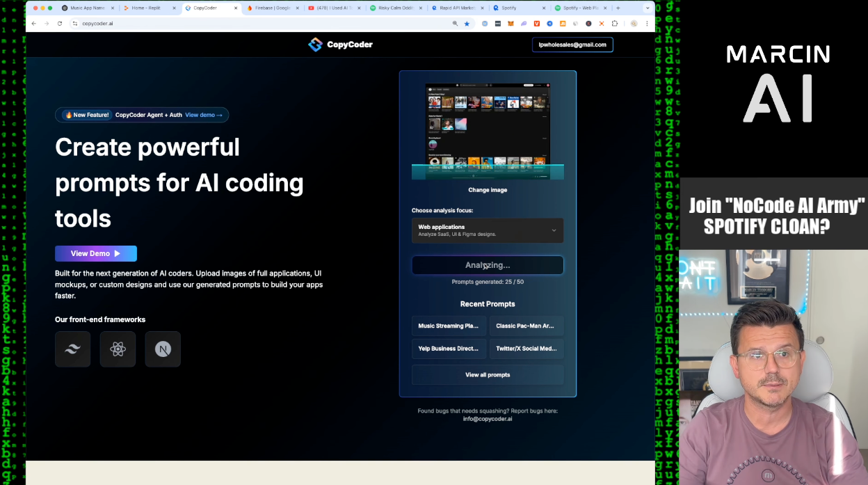Click the Recent Prompts heading
The image size is (868, 485).
click(488, 304)
